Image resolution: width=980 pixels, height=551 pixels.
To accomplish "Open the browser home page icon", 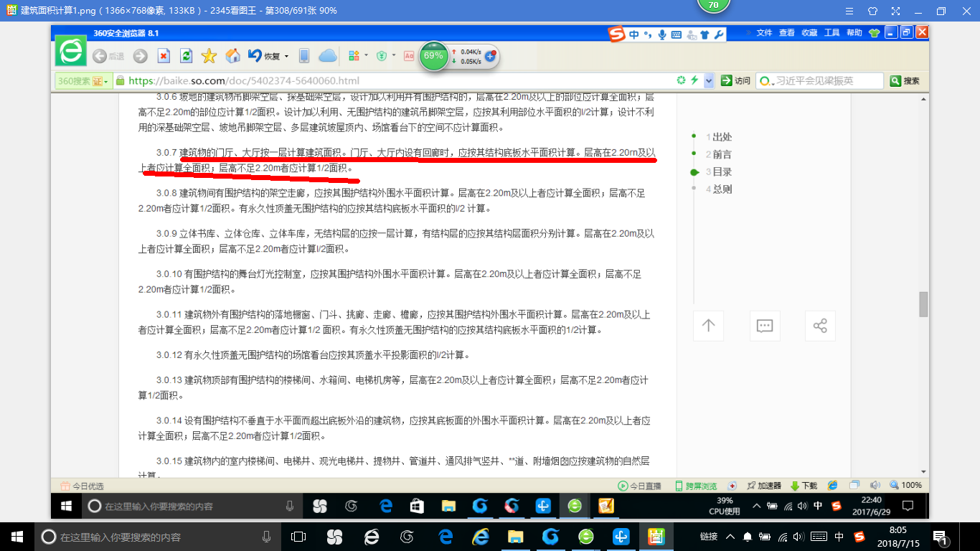I will tap(232, 56).
